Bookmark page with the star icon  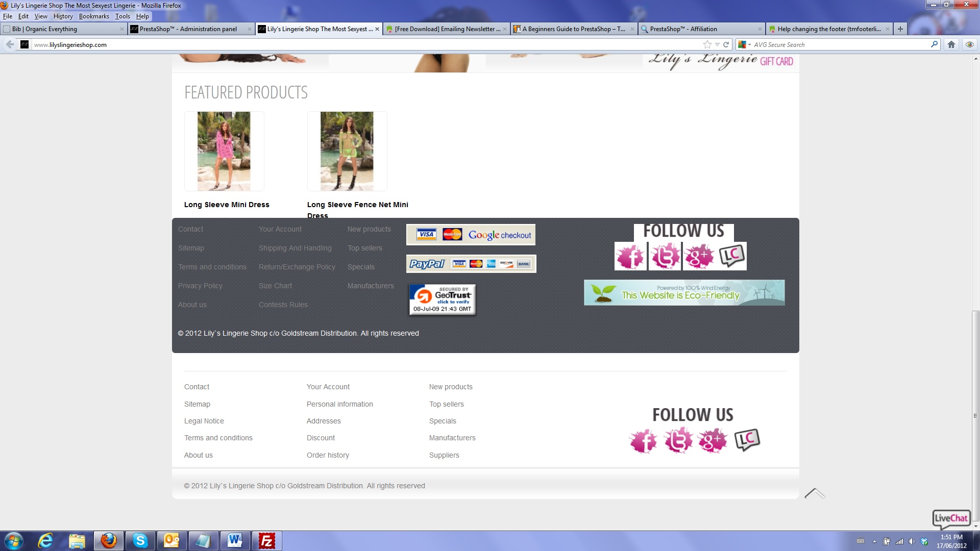pos(707,44)
